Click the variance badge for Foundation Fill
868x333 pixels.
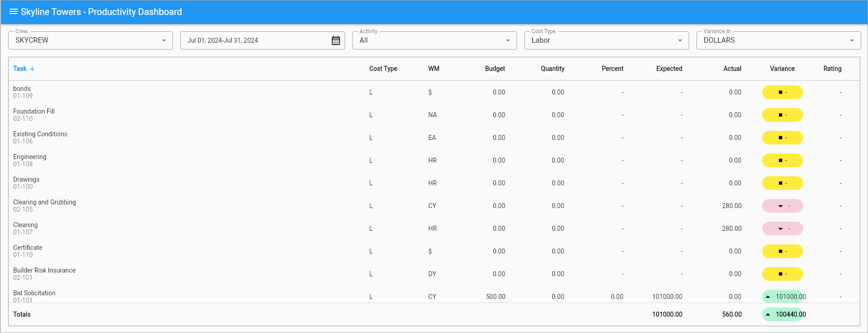click(x=782, y=115)
